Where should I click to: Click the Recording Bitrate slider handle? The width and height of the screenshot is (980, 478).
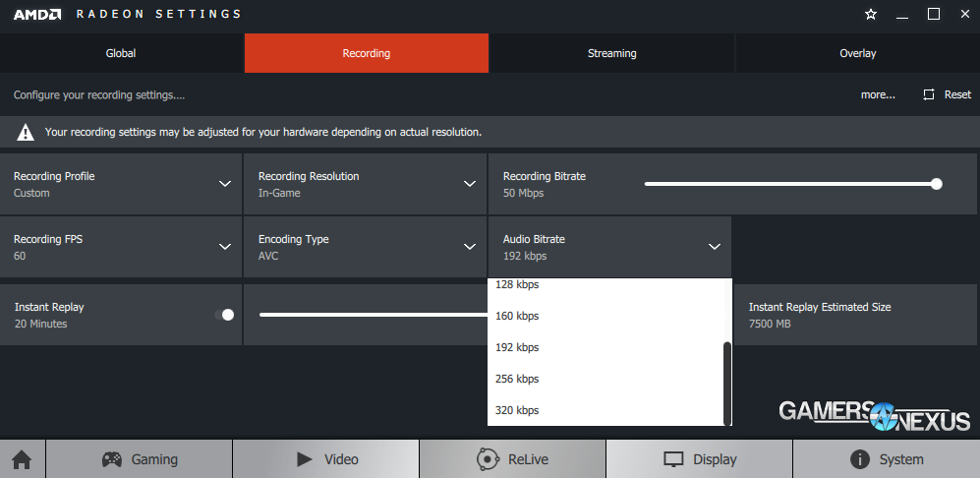(x=936, y=184)
